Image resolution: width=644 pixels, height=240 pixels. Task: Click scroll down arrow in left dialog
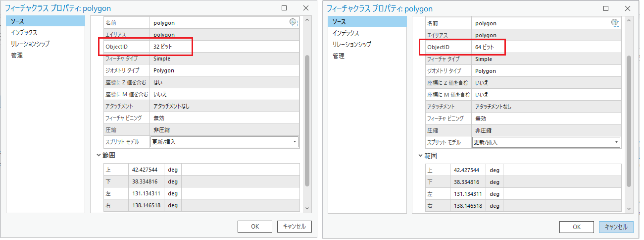pyautogui.click(x=307, y=208)
